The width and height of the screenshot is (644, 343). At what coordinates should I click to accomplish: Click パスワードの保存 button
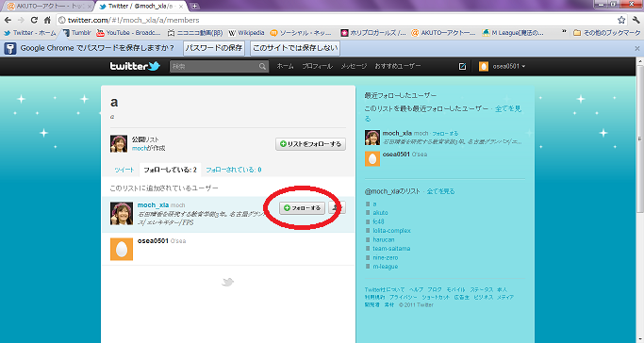click(214, 48)
